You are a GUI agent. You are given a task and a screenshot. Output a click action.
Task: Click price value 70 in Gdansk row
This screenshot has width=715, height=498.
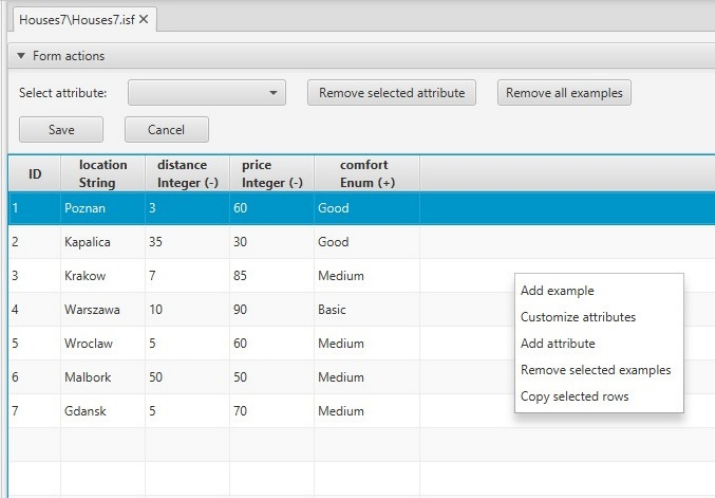(x=272, y=411)
